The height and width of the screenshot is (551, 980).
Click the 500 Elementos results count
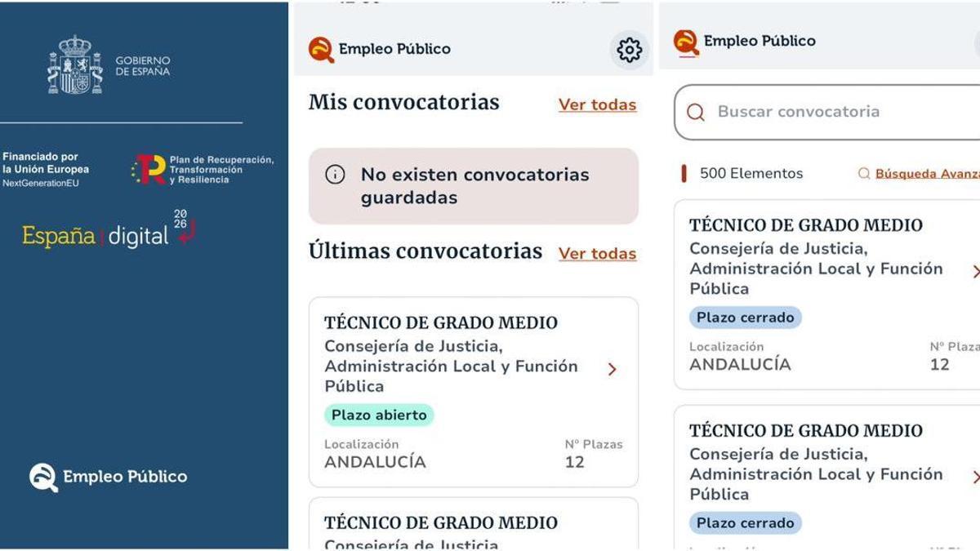coord(751,173)
